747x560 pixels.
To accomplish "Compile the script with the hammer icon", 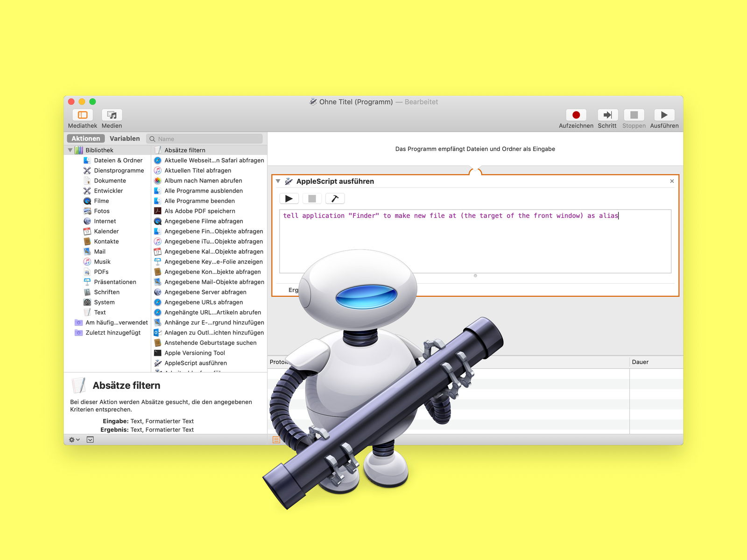I will pyautogui.click(x=335, y=199).
